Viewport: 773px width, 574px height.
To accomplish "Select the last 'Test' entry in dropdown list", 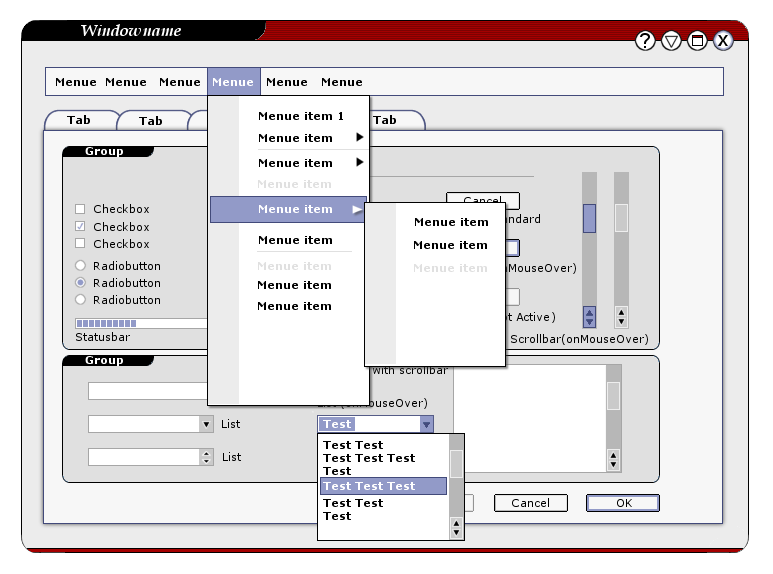I will click(337, 516).
